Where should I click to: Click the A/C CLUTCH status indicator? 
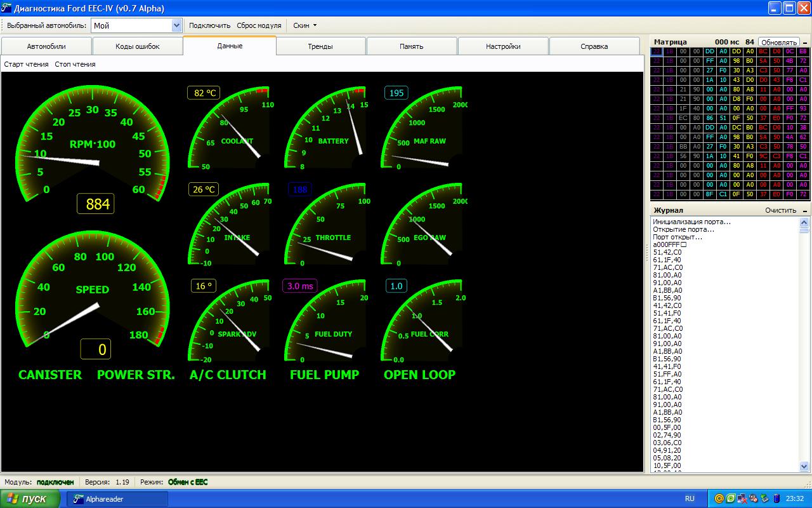coord(228,375)
